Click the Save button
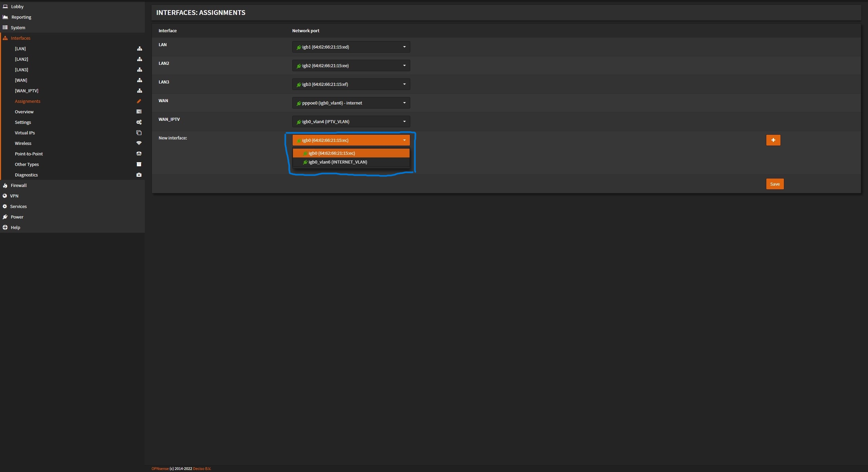The width and height of the screenshot is (868, 472). point(775,184)
